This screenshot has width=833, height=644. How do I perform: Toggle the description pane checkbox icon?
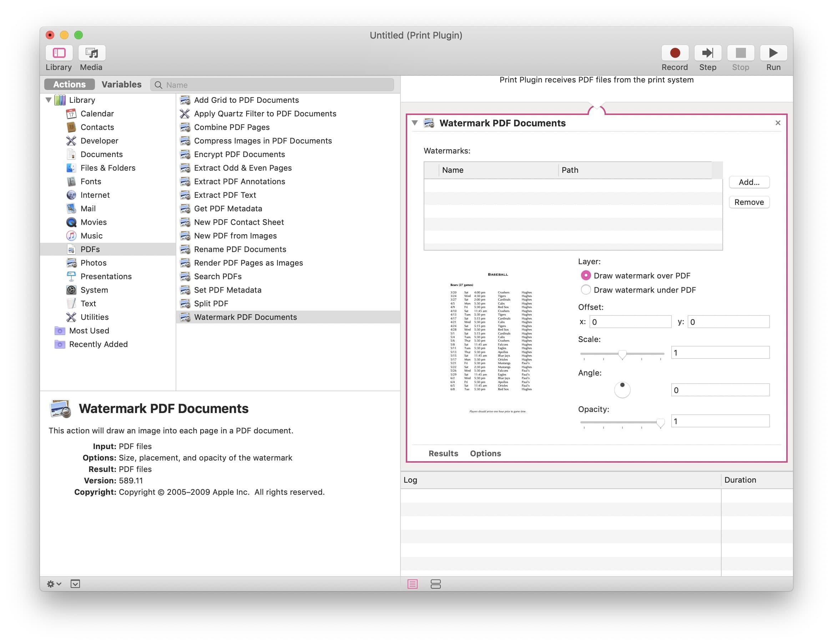pos(75,584)
